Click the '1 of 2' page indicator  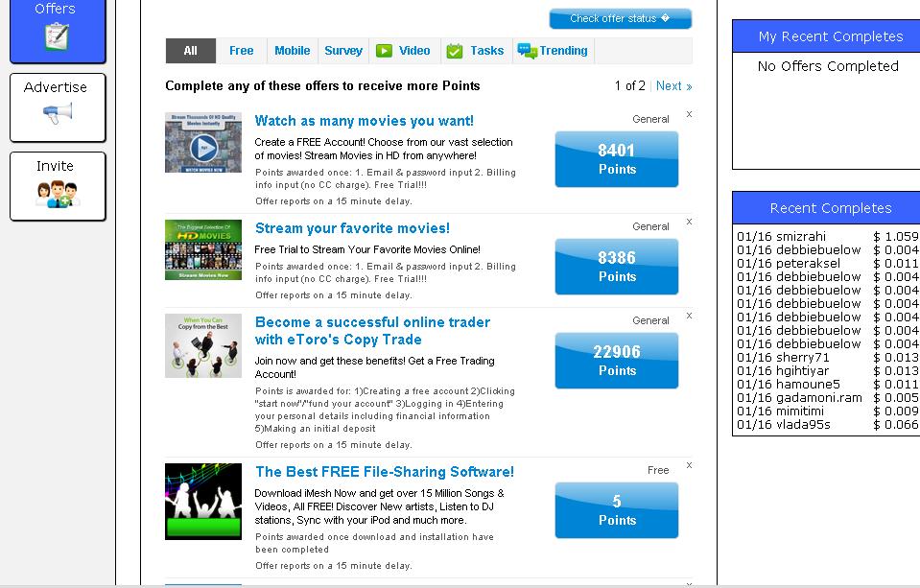(629, 85)
